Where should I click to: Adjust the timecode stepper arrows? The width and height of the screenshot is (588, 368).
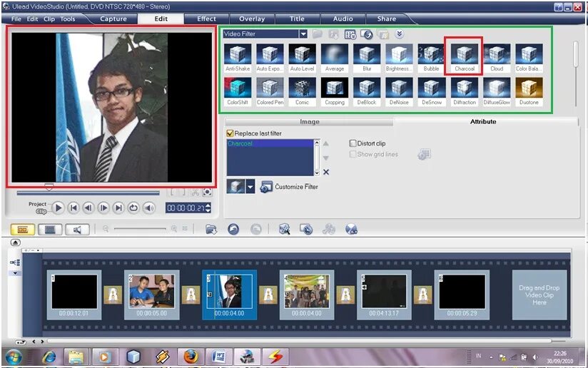tap(208, 208)
